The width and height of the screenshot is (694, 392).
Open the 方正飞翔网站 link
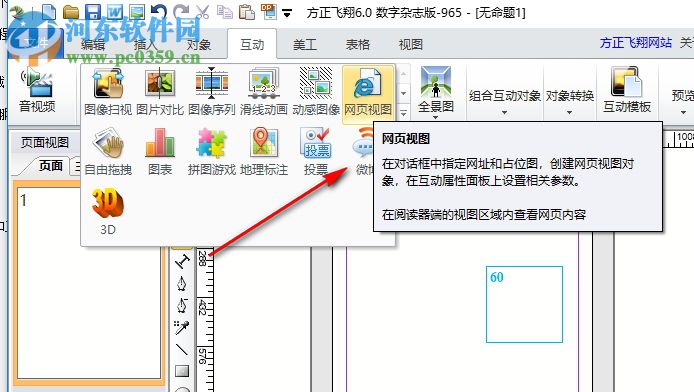636,43
